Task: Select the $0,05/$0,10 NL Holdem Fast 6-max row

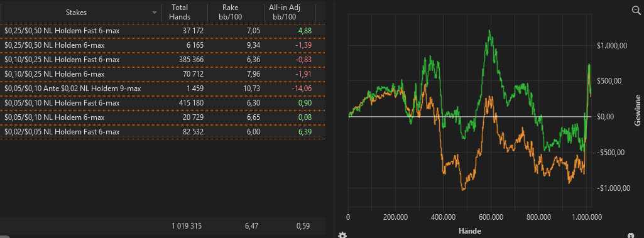Action: [163, 102]
